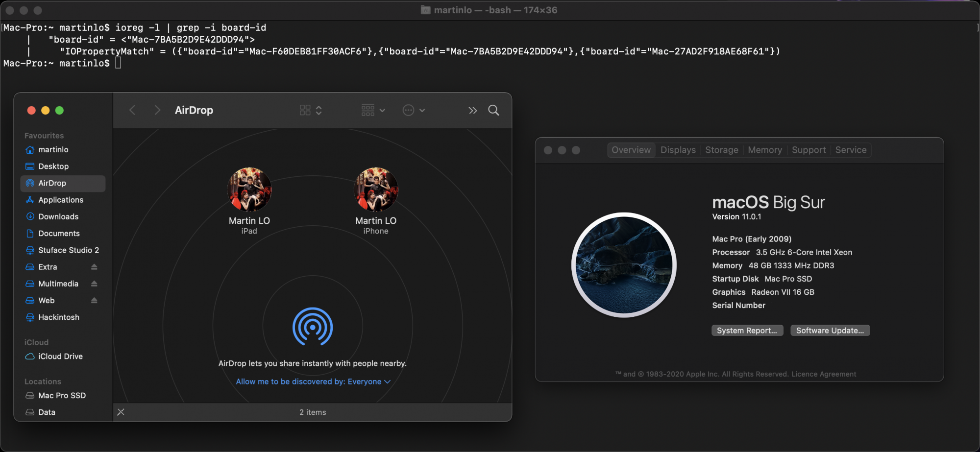Click the home icon beside martinlo
This screenshot has width=980, height=452.
[30, 150]
